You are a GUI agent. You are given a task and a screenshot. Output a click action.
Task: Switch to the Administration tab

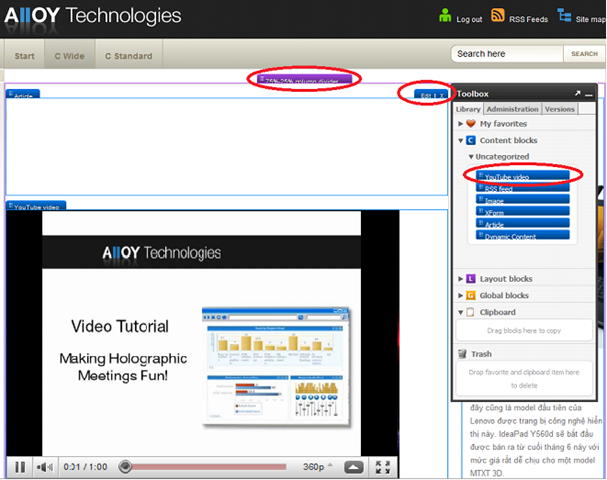(512, 109)
